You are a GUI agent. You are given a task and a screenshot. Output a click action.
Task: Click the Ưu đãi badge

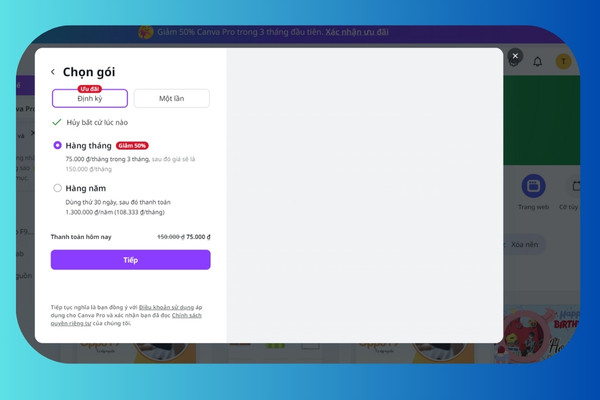(90, 89)
